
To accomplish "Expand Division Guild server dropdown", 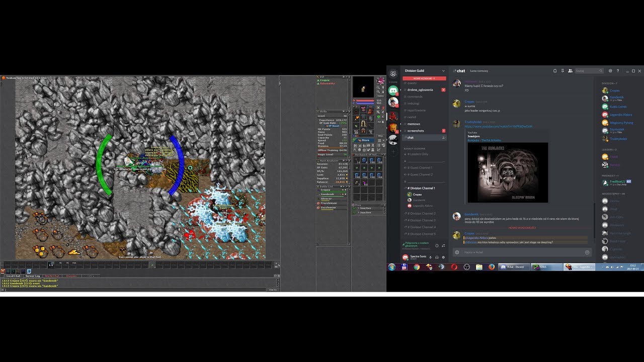I will pos(443,71).
